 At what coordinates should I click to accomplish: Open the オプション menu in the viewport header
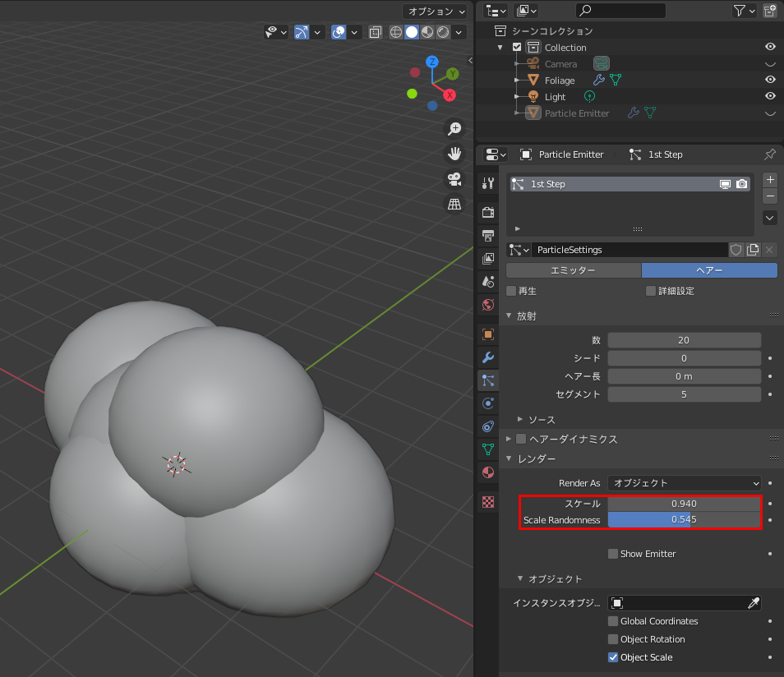click(x=435, y=11)
